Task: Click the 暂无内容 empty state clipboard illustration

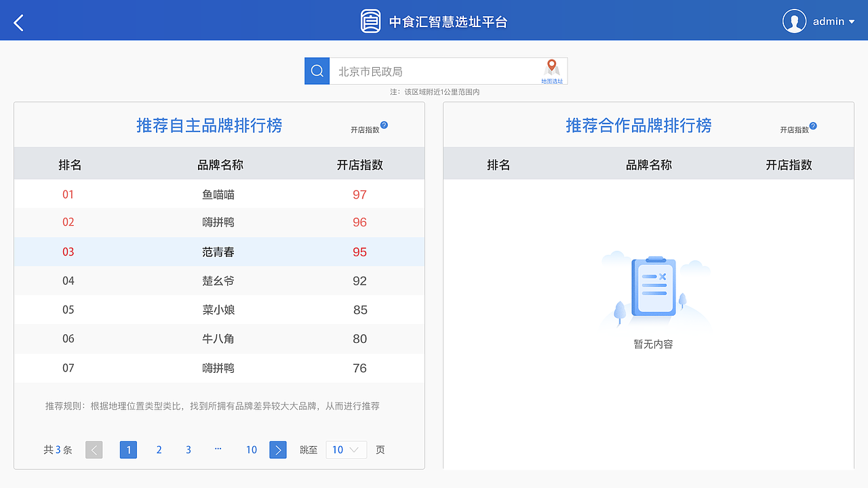Action: (652, 288)
